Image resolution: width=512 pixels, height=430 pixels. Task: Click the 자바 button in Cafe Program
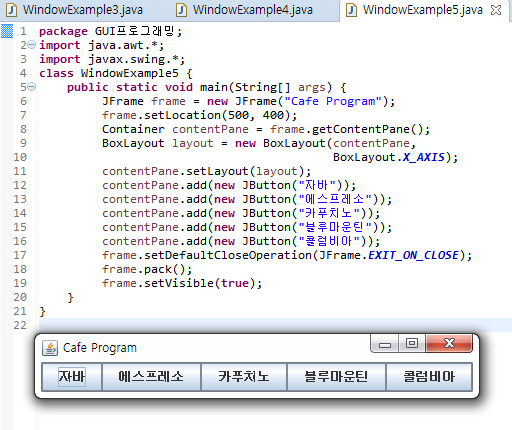(72, 377)
